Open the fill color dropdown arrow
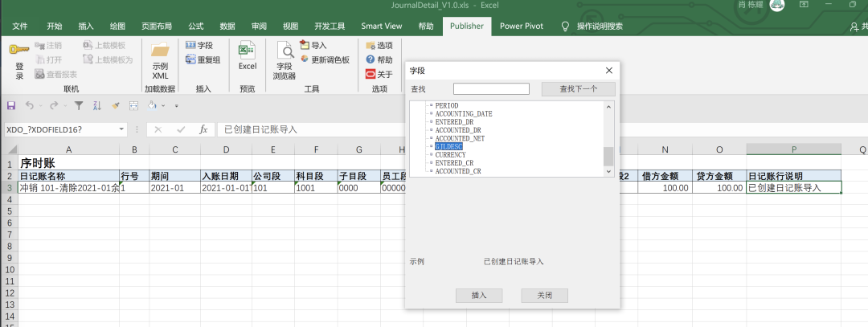The width and height of the screenshot is (868, 327). (163, 106)
